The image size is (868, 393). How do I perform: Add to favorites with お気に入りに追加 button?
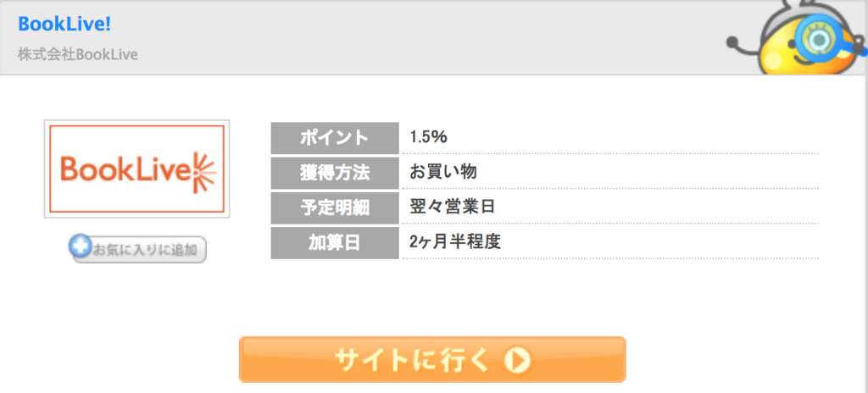click(138, 248)
